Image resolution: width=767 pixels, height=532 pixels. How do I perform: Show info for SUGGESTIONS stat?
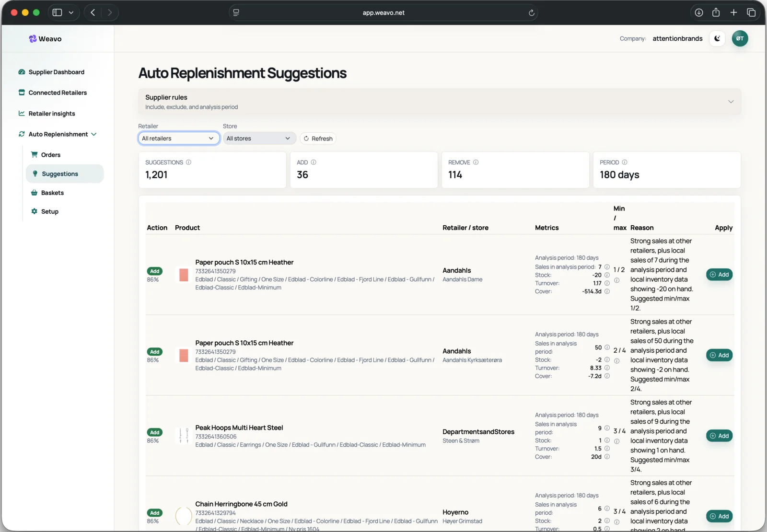[188, 162]
